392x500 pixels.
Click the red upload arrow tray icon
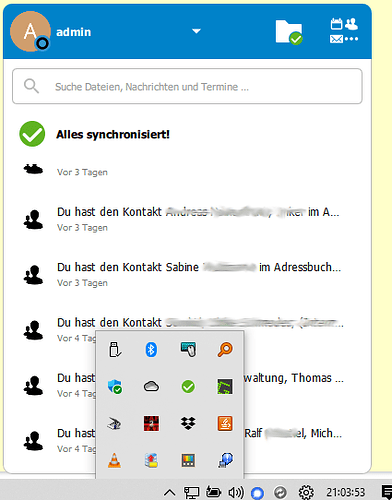click(151, 461)
